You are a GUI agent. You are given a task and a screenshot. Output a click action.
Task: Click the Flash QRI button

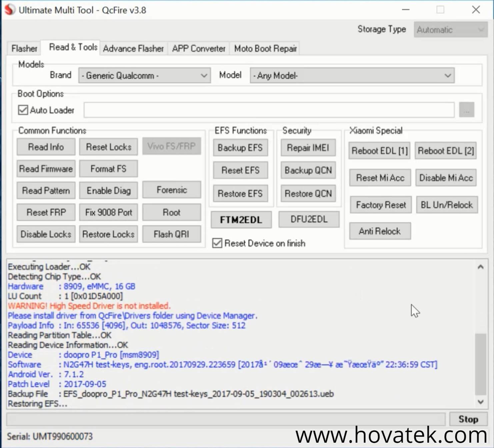coord(172,234)
